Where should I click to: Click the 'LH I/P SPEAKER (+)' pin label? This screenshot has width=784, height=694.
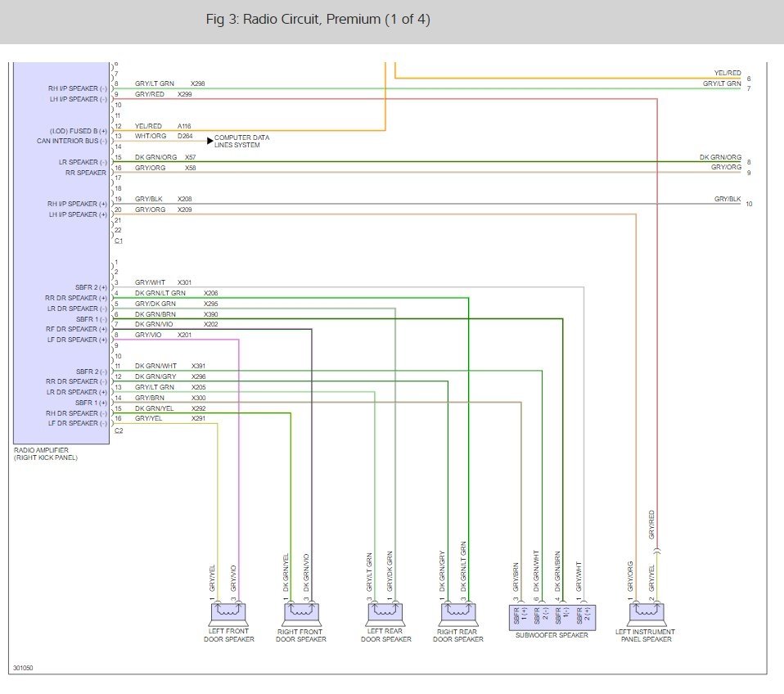click(x=78, y=214)
